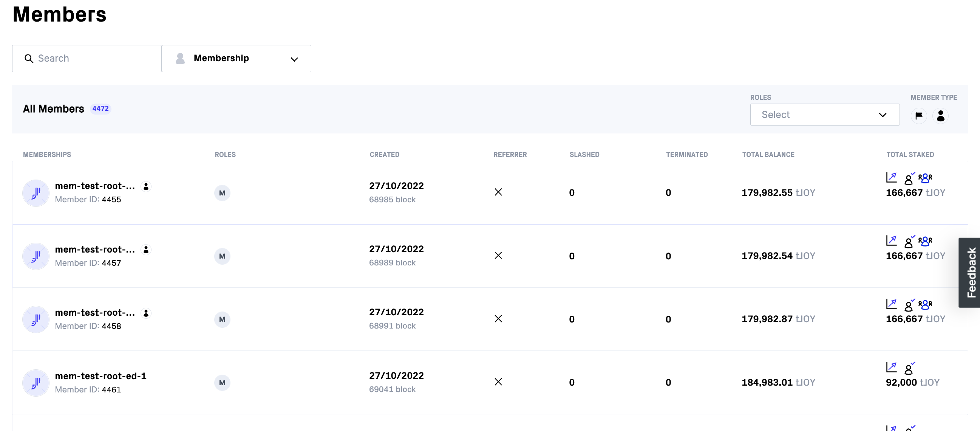Viewport: 980px width, 431px height.
Task: Open mem-test-root-ed-1 member profile
Action: click(x=100, y=376)
